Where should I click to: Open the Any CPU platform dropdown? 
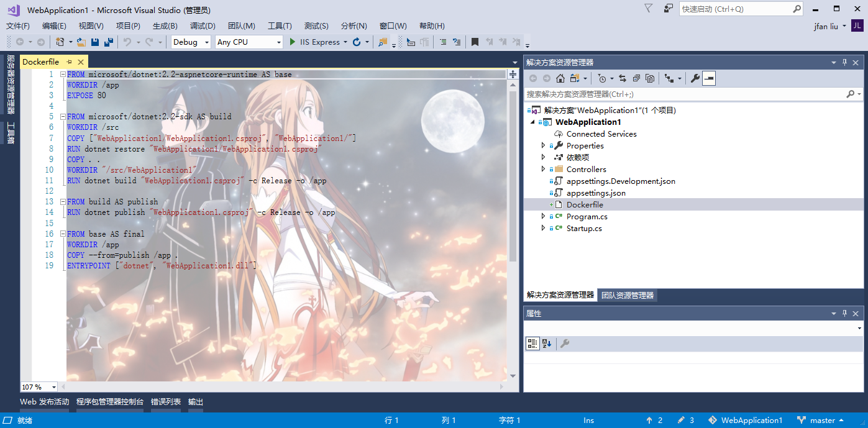point(278,42)
